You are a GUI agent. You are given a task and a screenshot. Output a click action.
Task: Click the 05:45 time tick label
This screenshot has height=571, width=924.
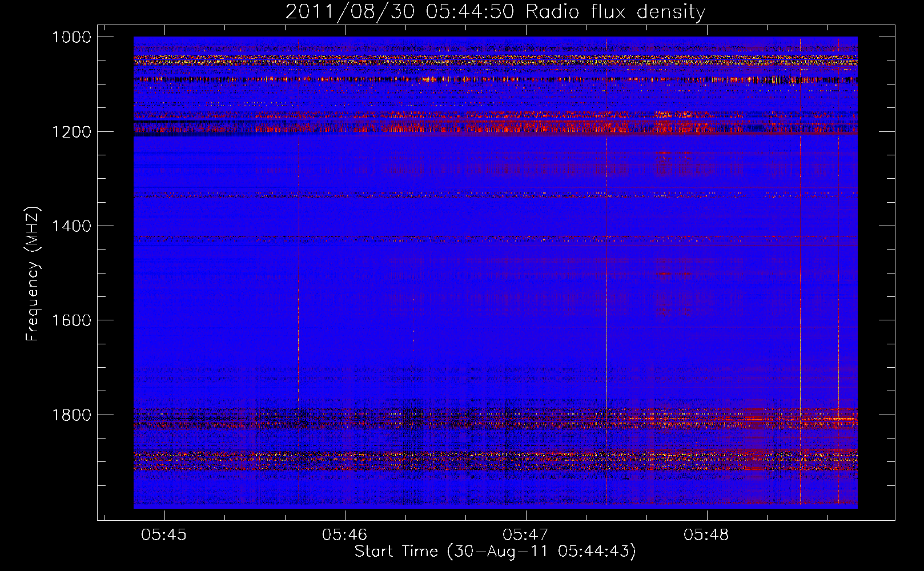click(164, 534)
